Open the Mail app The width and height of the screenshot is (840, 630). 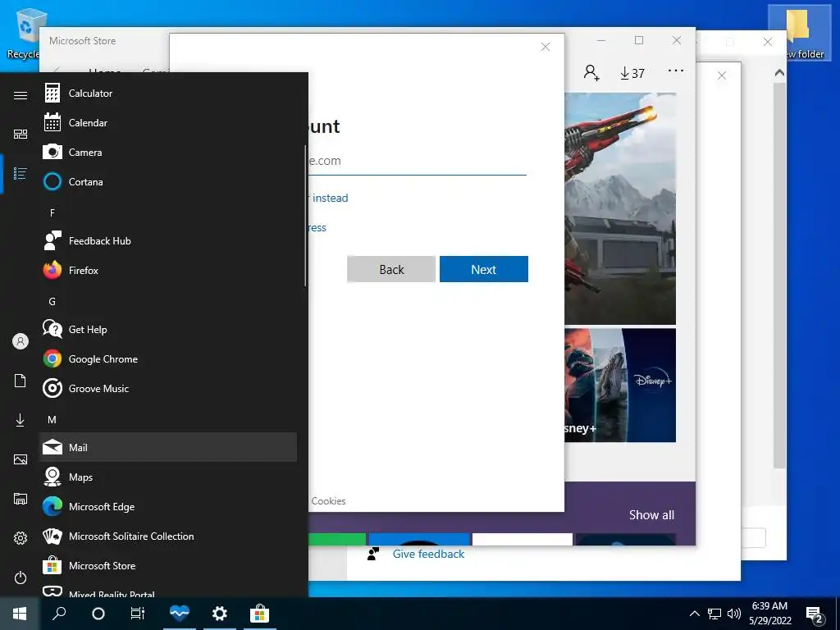point(167,447)
